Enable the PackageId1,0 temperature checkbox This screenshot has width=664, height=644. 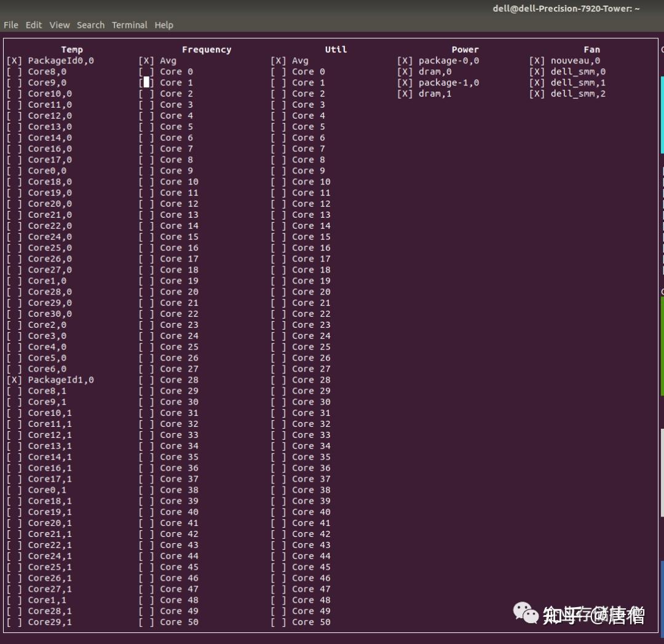coord(12,380)
